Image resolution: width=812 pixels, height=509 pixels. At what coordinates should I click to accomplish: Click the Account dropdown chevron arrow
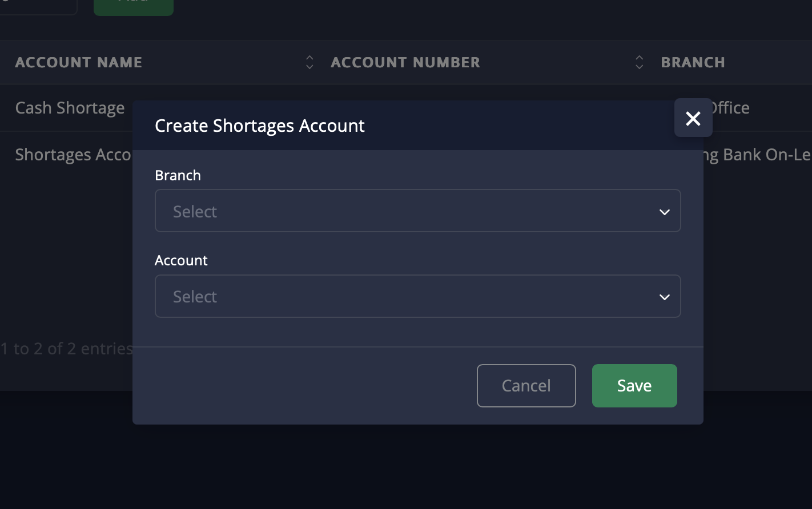pyautogui.click(x=664, y=297)
